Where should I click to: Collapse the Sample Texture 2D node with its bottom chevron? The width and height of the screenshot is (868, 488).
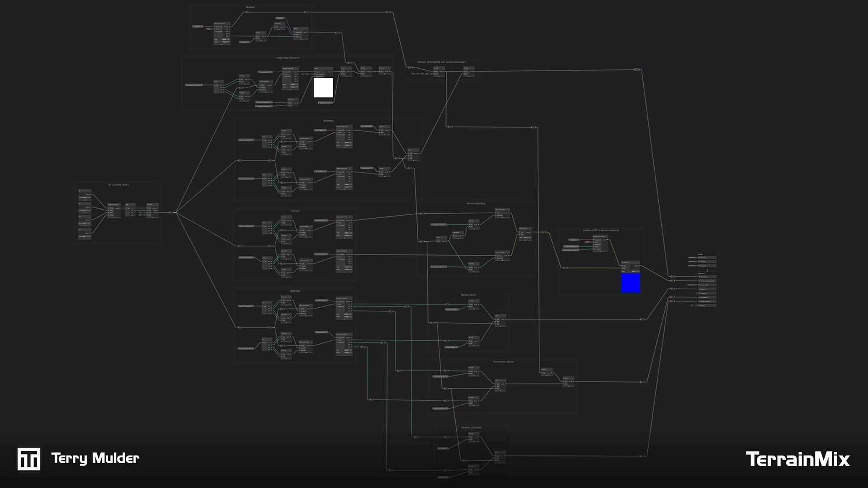pyautogui.click(x=222, y=44)
